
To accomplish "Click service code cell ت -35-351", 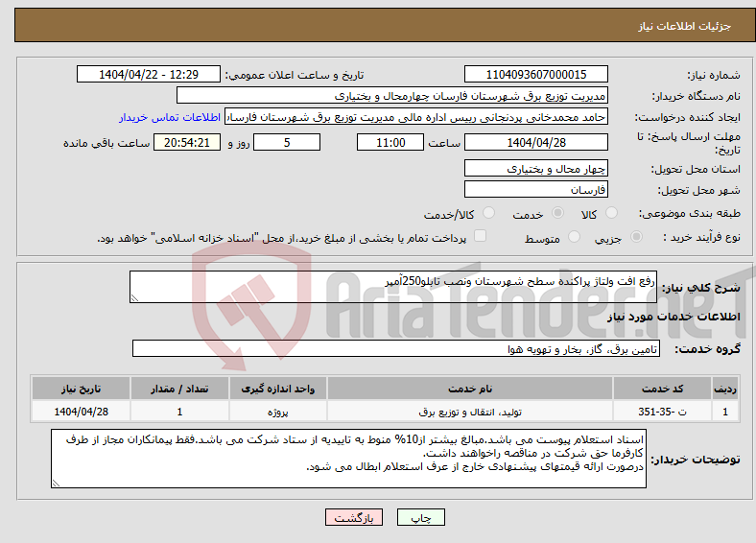I will (663, 412).
